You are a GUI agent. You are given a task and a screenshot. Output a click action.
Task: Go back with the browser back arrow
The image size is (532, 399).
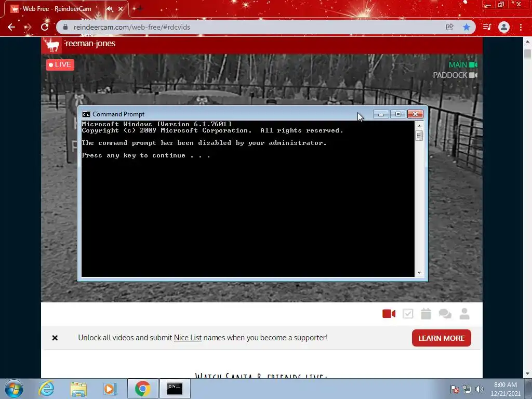[11, 27]
